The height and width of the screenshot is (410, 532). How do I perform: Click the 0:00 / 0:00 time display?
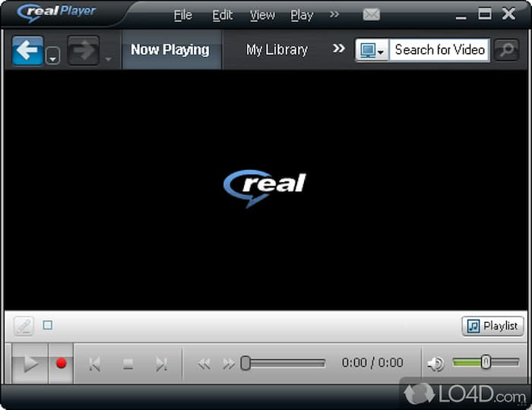coord(372,363)
